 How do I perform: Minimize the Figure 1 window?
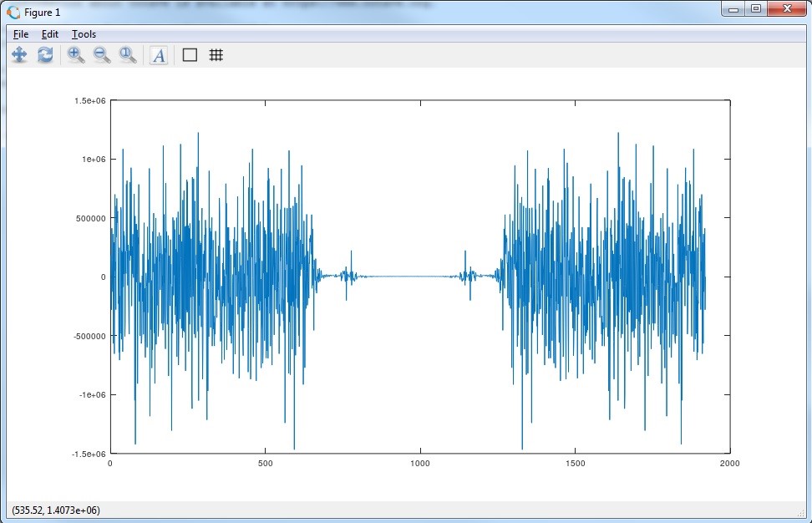[x=736, y=9]
